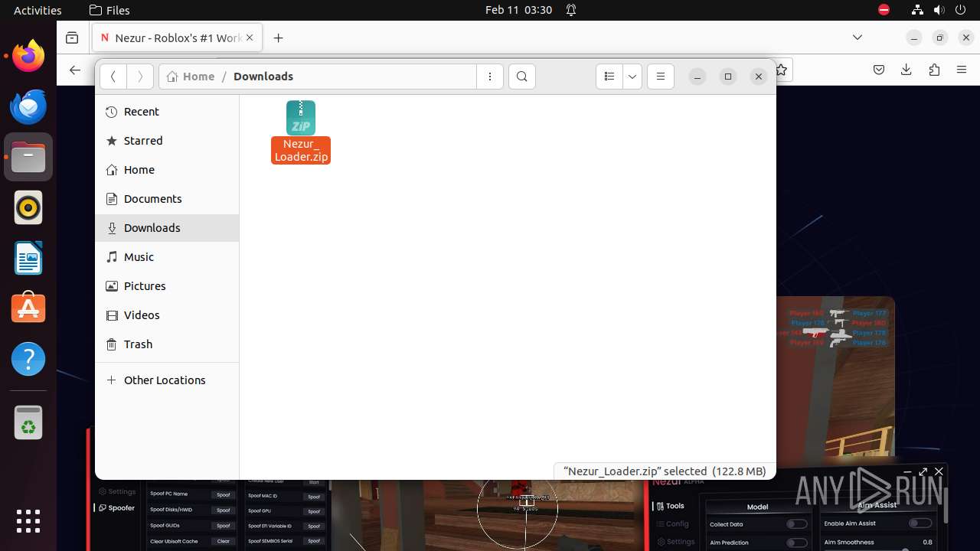Open Help from the dock

tap(28, 359)
